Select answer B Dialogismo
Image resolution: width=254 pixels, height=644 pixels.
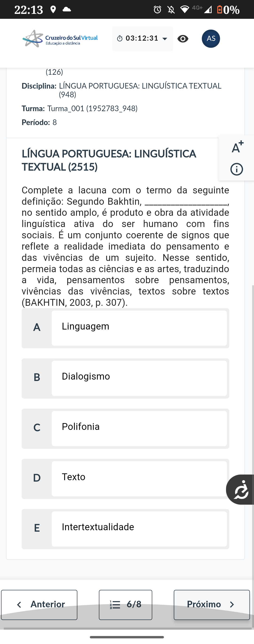point(139,378)
